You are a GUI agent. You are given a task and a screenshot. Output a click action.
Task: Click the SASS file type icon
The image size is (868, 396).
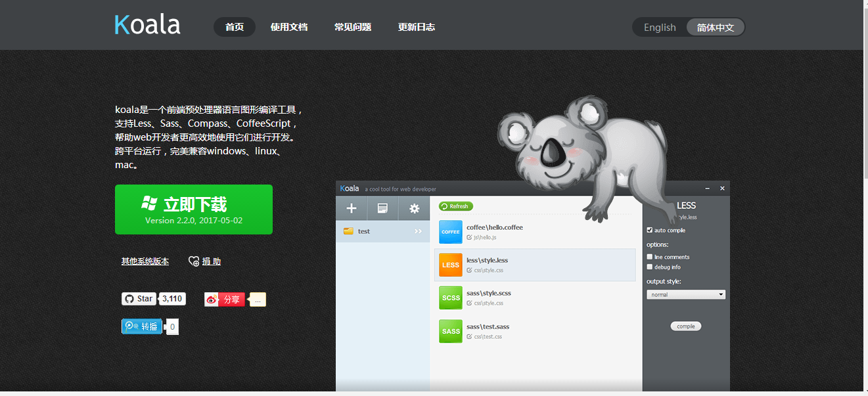click(x=451, y=331)
